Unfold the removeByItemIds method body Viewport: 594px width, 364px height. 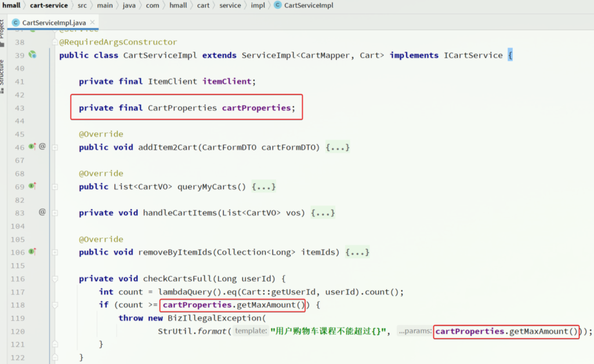tap(55, 253)
